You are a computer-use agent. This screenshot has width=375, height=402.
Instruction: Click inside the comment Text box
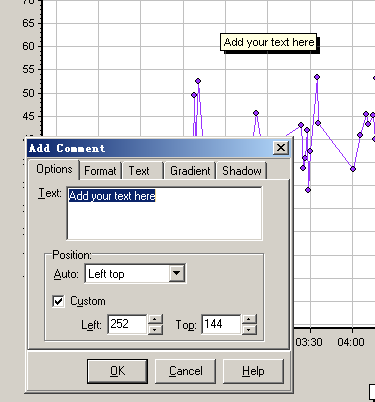[164, 213]
